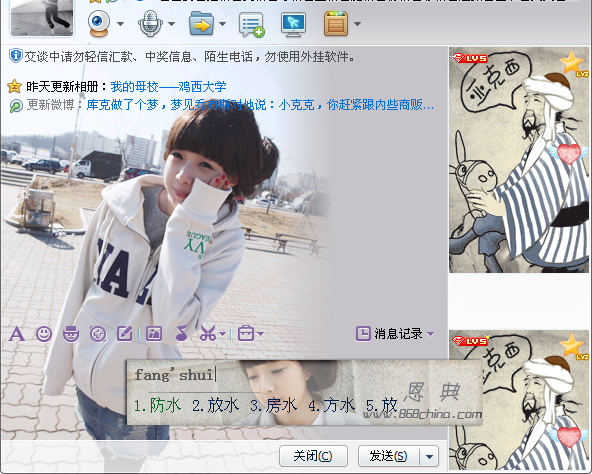Click the contact avatar in header

42,17
